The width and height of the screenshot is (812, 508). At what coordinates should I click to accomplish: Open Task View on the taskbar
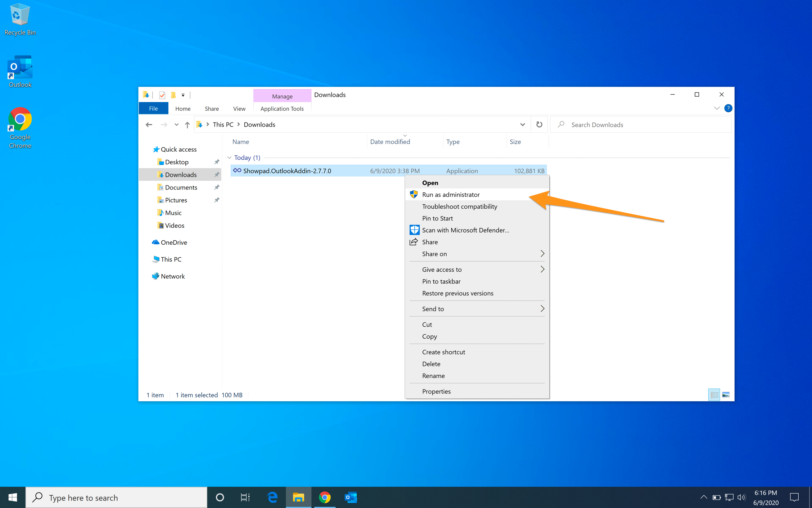(245, 498)
